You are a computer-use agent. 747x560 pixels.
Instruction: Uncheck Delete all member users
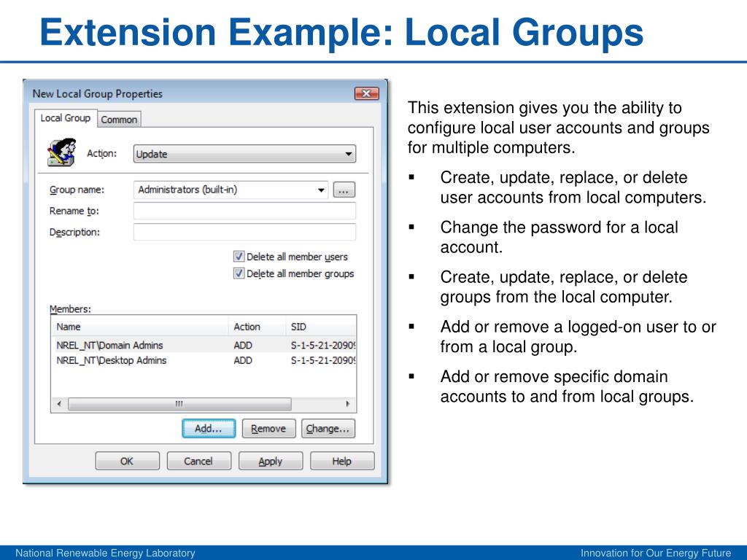(239, 257)
